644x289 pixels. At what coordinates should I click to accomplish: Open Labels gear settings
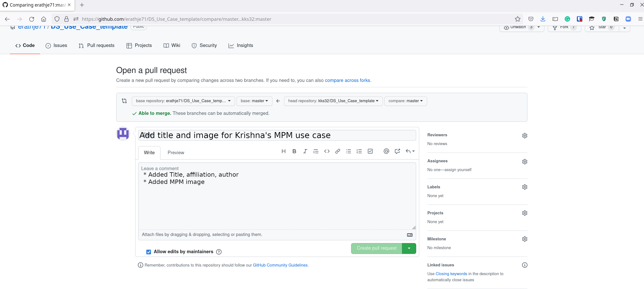point(524,187)
